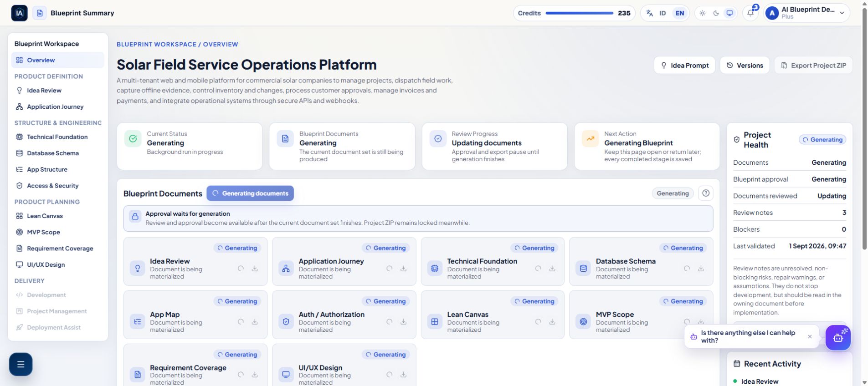Switch language to ID
Screen dimensions: 868x386
[x=663, y=13]
